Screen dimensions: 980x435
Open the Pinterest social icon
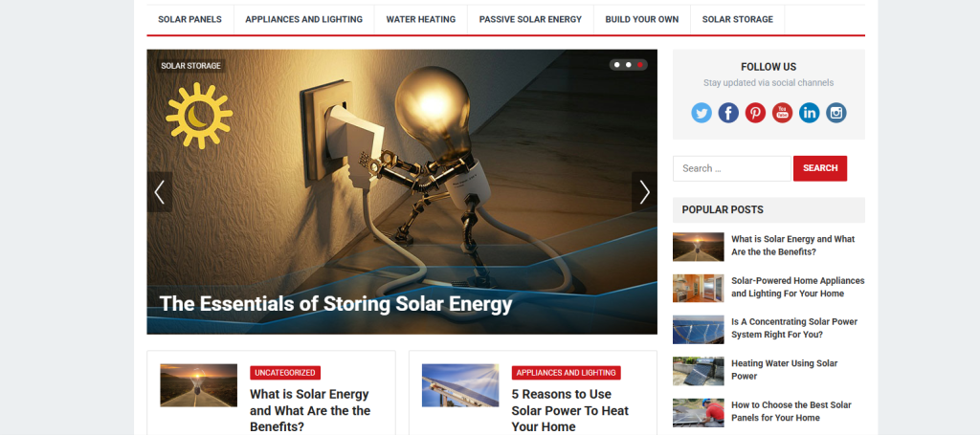pyautogui.click(x=755, y=113)
